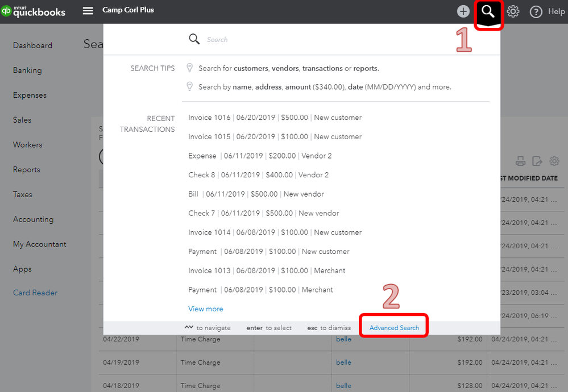This screenshot has height=392, width=568.
Task: Toggle the hamburger navigation menu
Action: coord(88,11)
